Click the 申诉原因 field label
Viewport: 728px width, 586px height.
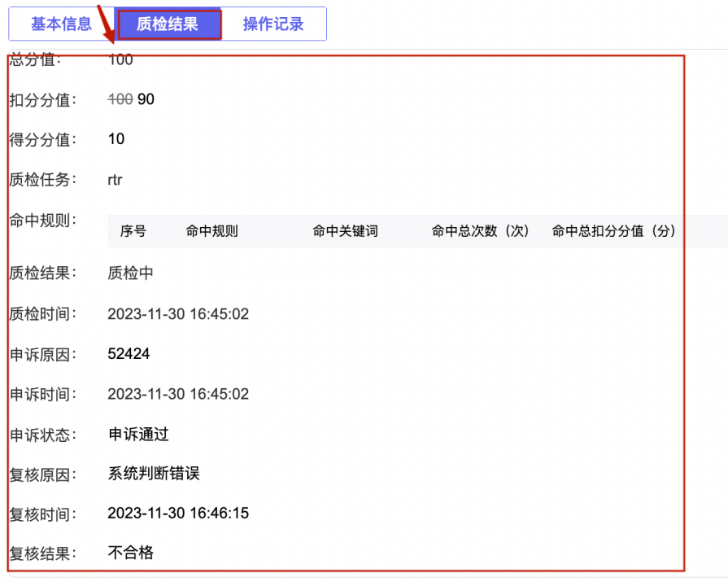43,355
